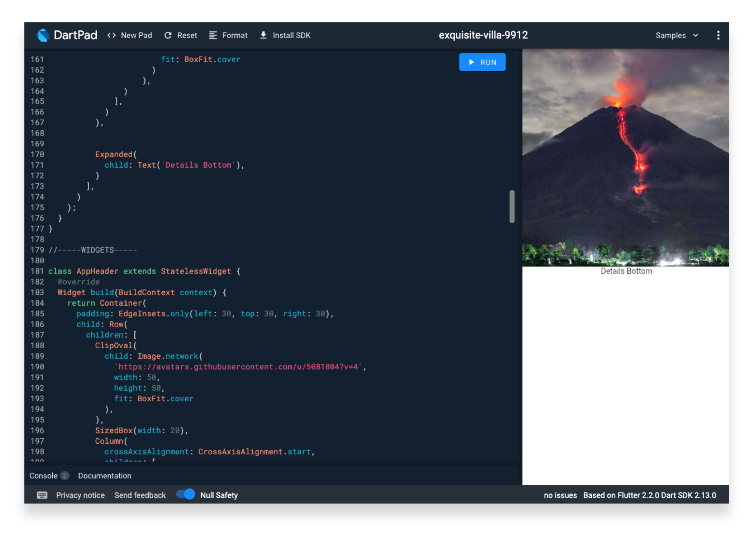This screenshot has height=547, width=756.
Task: Click the DartPad logo icon
Action: click(x=43, y=35)
